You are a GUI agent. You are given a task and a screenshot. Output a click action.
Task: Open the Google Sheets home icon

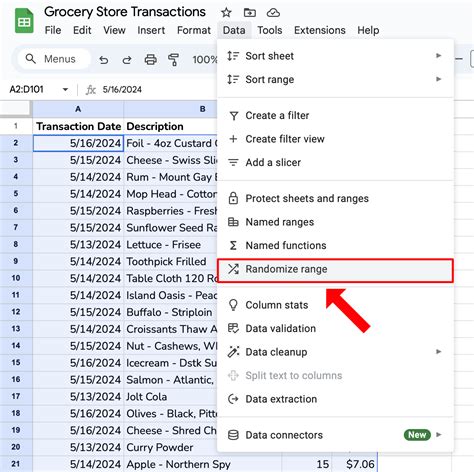24,21
